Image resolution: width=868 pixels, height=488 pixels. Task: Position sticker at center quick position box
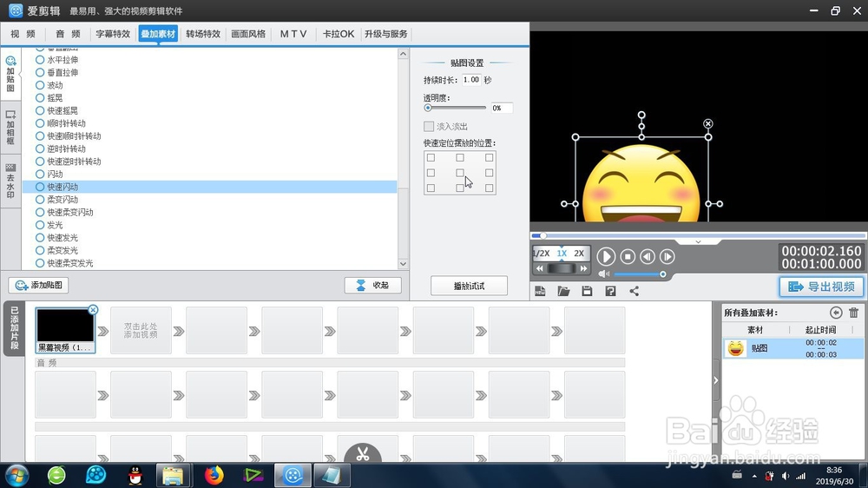(460, 173)
